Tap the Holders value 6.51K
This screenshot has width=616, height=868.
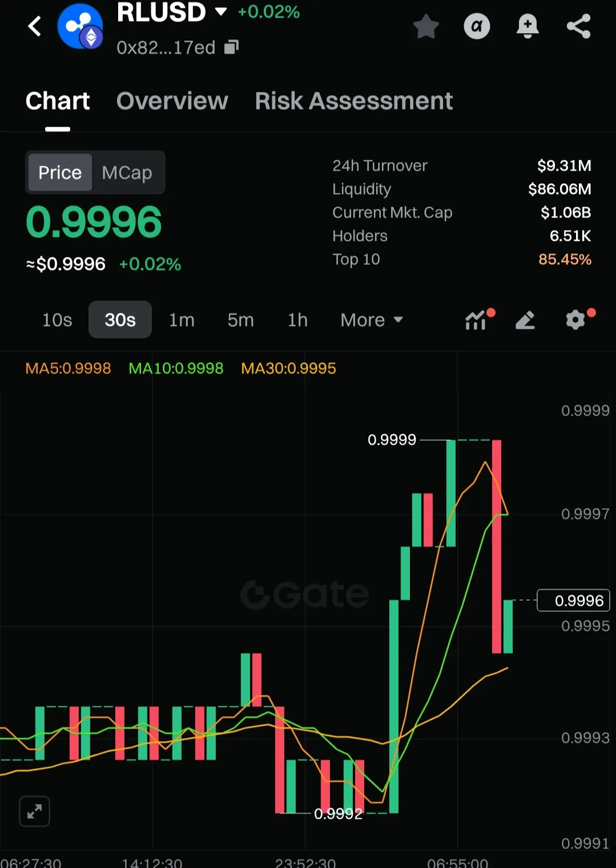pos(570,236)
